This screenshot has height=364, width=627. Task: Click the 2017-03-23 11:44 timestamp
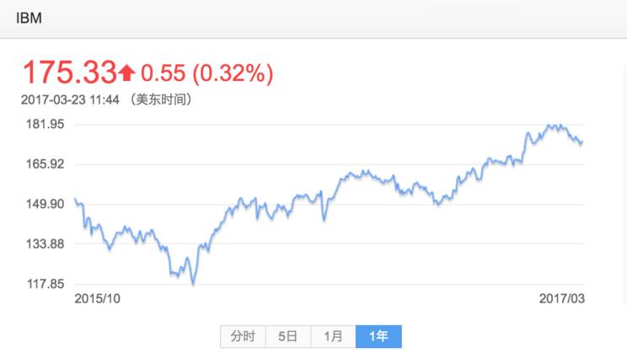(x=70, y=99)
